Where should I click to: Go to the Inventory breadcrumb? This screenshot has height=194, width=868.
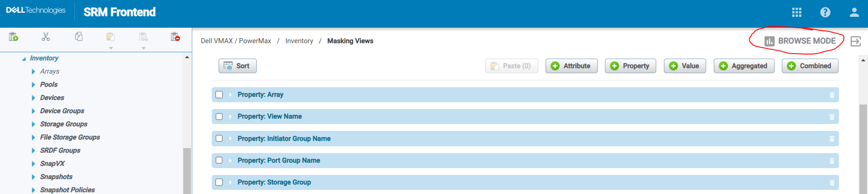pyautogui.click(x=299, y=41)
